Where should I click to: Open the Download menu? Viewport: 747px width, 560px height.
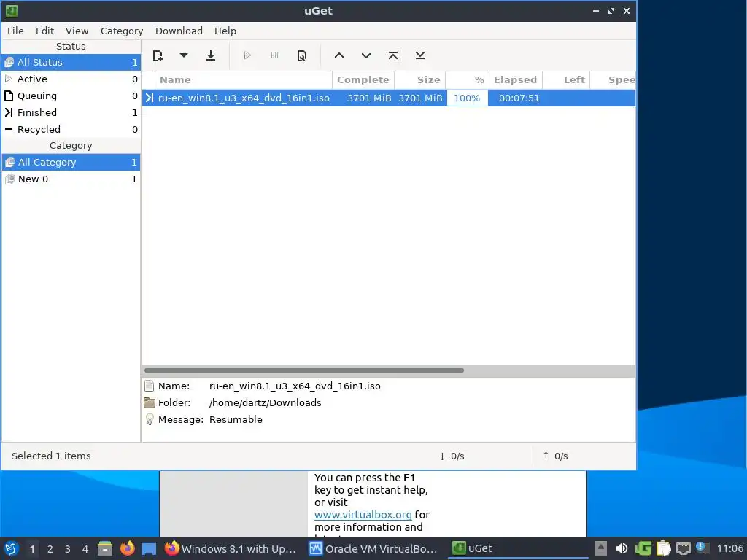179,31
